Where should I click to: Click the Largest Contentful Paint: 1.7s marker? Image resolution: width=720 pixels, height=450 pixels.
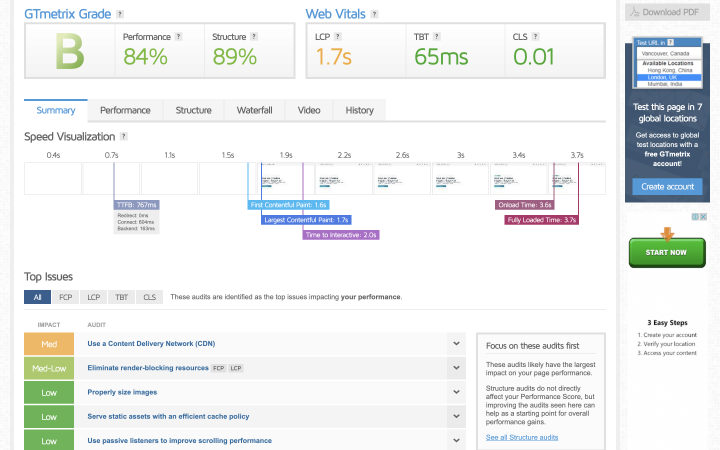[306, 220]
